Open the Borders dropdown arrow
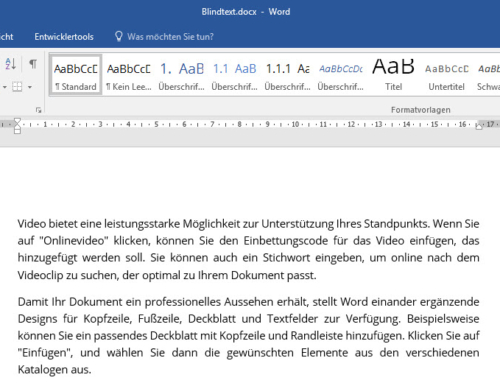Viewport: 500px width, 383px height. tap(30, 87)
